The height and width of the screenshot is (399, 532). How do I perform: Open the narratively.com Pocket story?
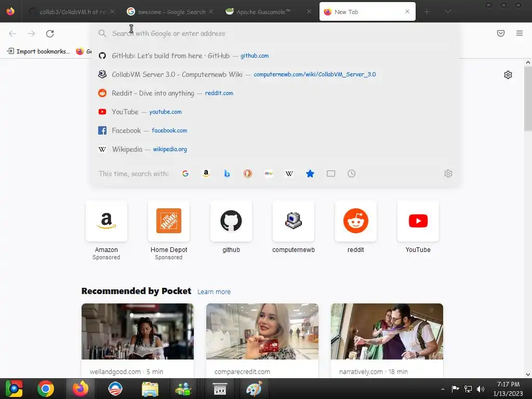tap(387, 341)
